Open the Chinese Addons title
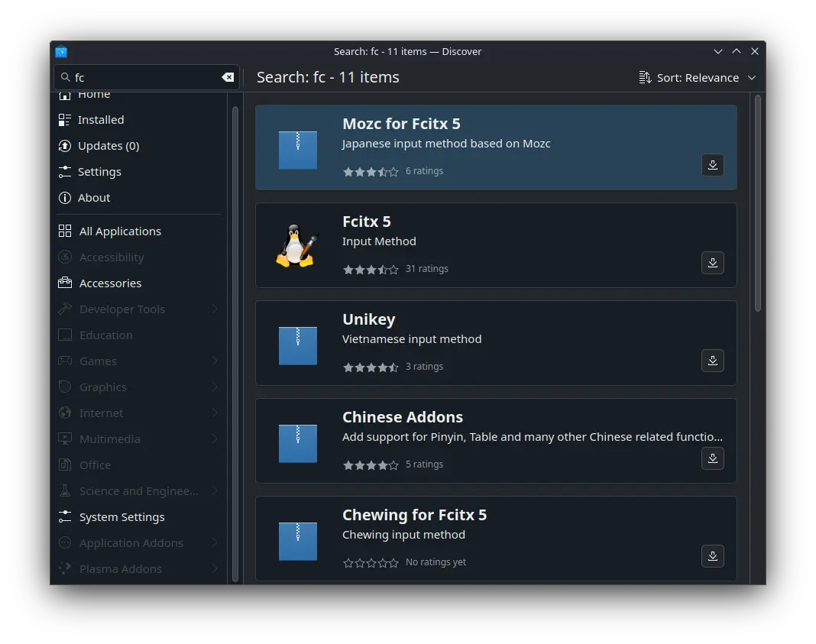 click(x=403, y=417)
